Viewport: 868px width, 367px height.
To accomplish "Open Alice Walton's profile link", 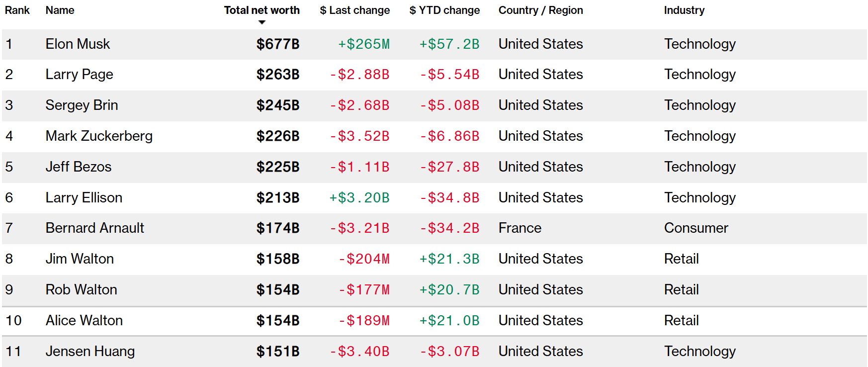I will coord(84,321).
